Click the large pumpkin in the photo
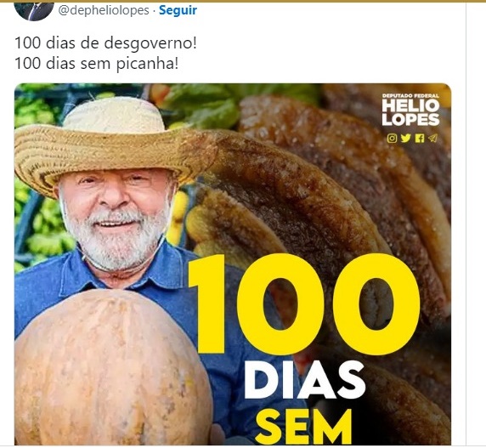486x448 pixels. [113, 367]
